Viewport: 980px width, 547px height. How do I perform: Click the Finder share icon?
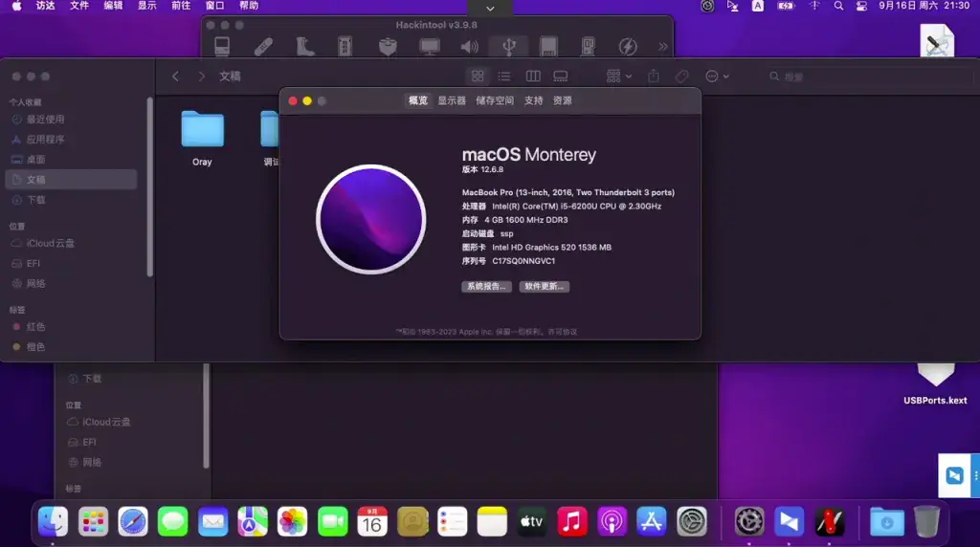654,77
